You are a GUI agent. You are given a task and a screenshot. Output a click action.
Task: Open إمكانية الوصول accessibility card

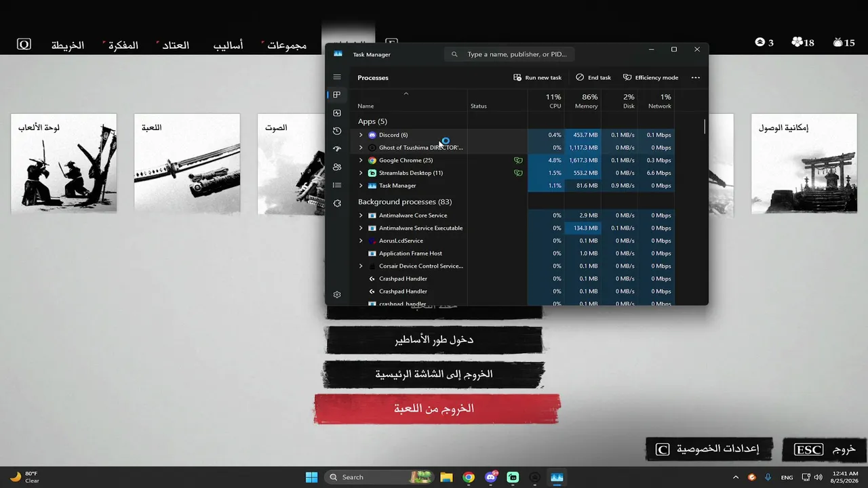(x=804, y=163)
